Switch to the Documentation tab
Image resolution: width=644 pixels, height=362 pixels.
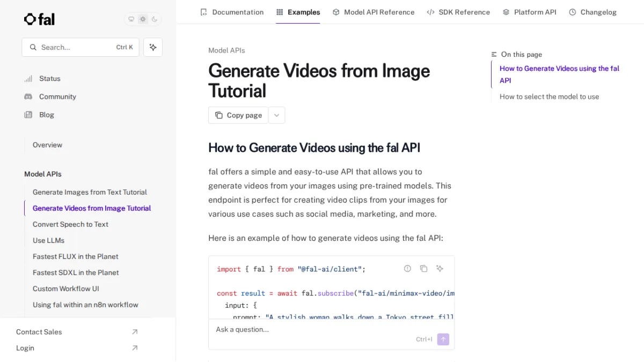click(232, 12)
